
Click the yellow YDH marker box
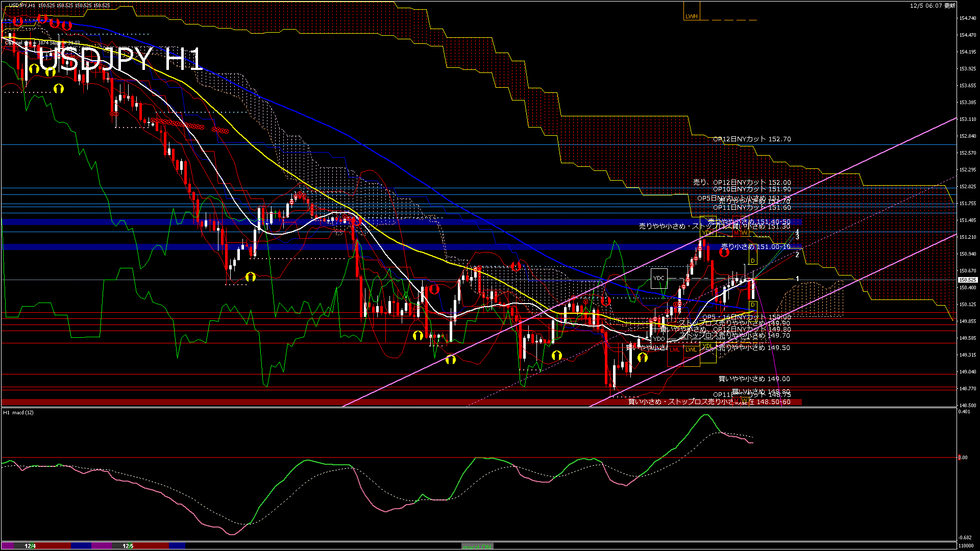(x=707, y=233)
